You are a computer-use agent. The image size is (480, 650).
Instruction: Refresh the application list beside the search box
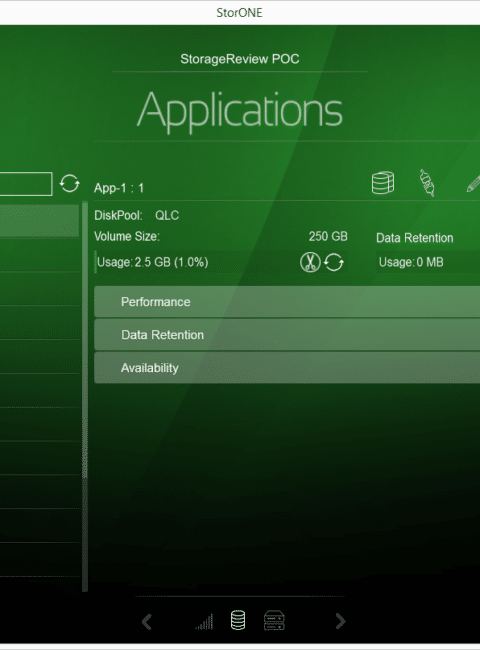(69, 183)
